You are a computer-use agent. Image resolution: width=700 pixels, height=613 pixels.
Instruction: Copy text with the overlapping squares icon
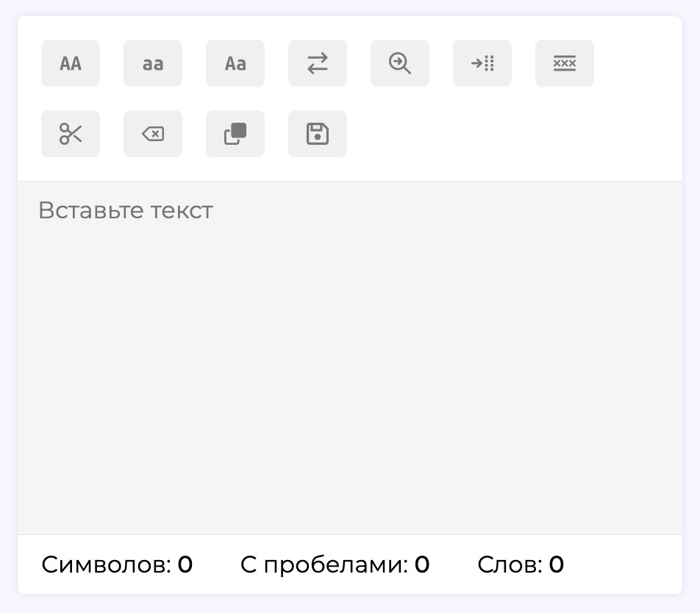(x=235, y=134)
